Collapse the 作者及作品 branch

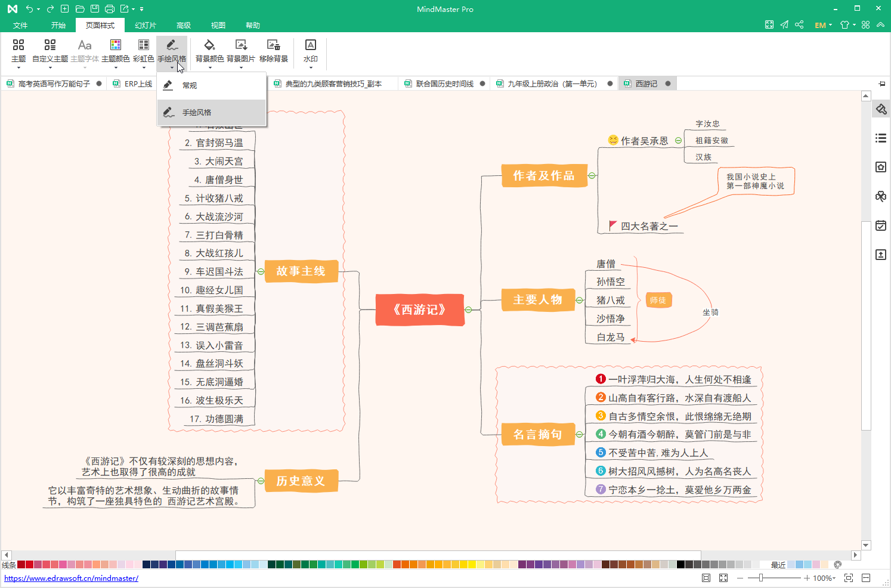point(592,175)
